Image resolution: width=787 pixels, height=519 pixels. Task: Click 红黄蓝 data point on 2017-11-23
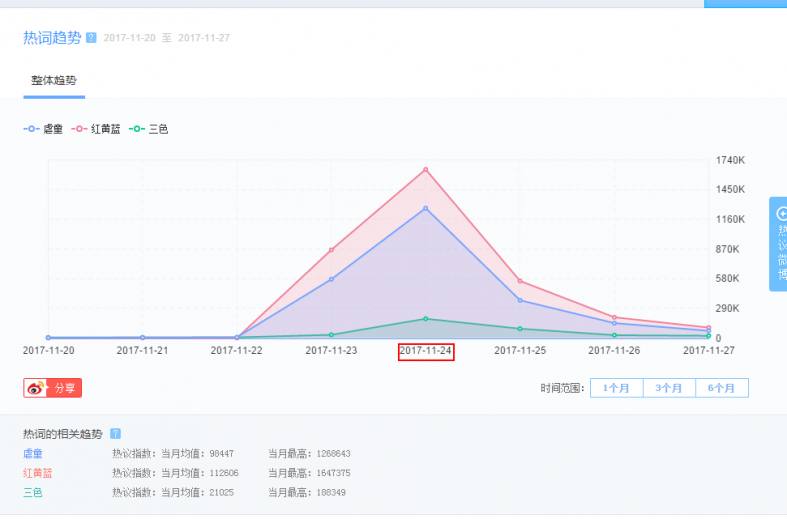[331, 250]
